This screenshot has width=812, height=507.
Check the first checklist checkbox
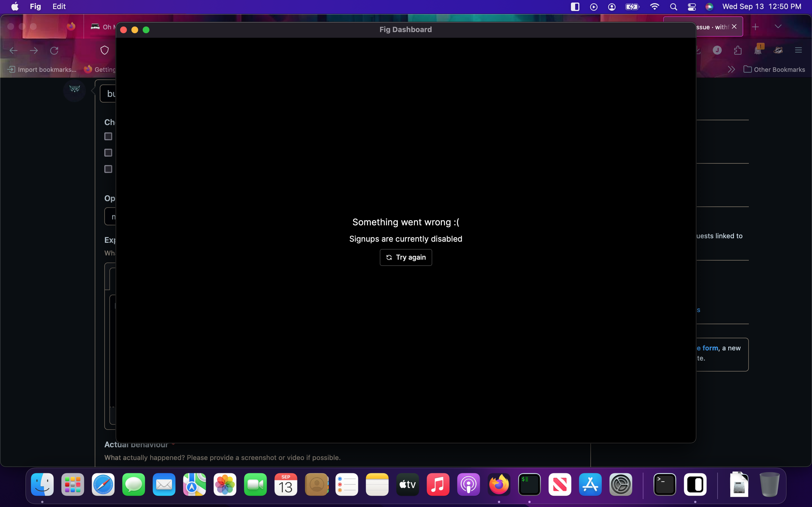(108, 137)
